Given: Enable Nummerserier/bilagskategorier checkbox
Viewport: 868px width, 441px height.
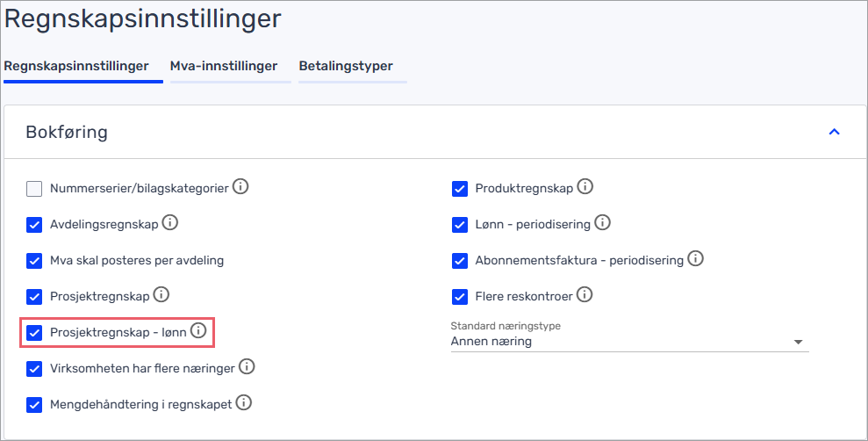Looking at the screenshot, I should pos(34,189).
